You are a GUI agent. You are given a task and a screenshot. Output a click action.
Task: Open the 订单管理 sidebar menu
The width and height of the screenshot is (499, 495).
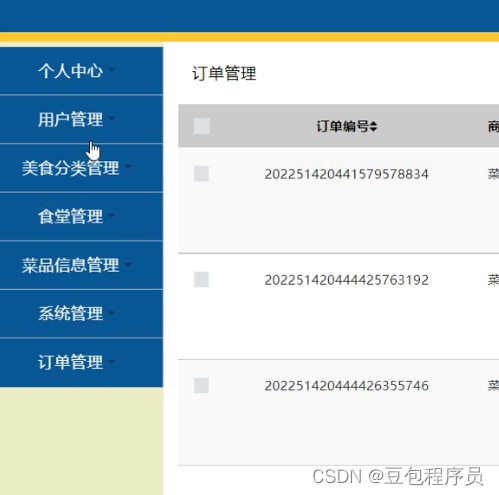81,362
